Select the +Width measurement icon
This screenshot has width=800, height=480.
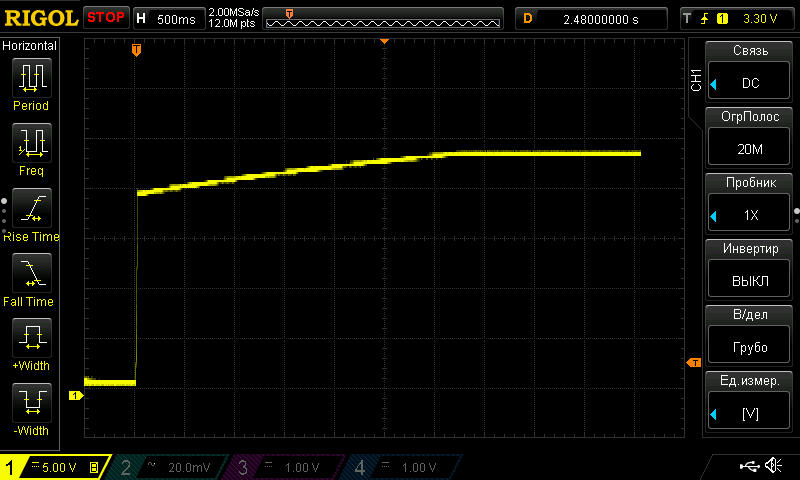coord(30,339)
